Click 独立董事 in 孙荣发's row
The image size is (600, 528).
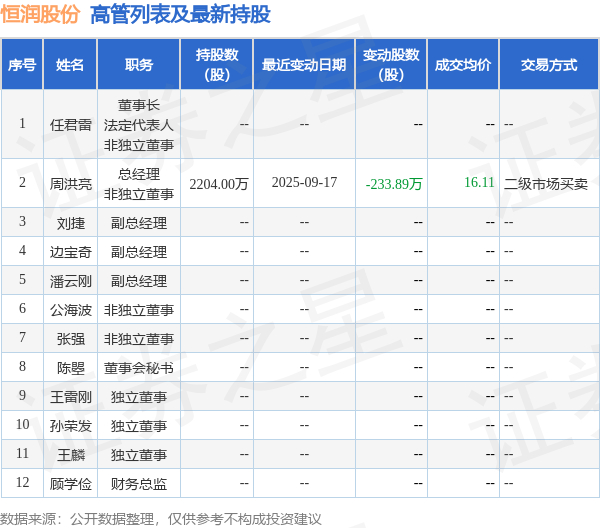coord(139,426)
